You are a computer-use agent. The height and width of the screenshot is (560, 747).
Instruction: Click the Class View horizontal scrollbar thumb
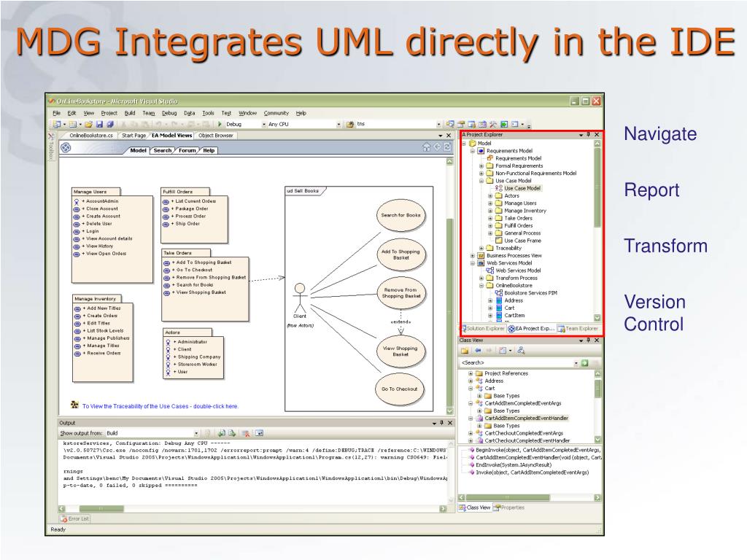pyautogui.click(x=508, y=497)
